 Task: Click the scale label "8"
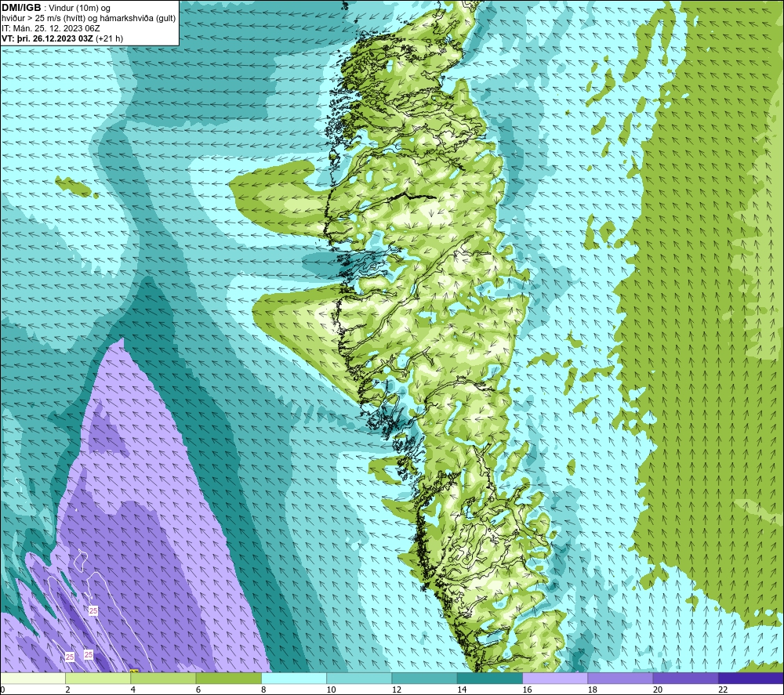tap(263, 690)
